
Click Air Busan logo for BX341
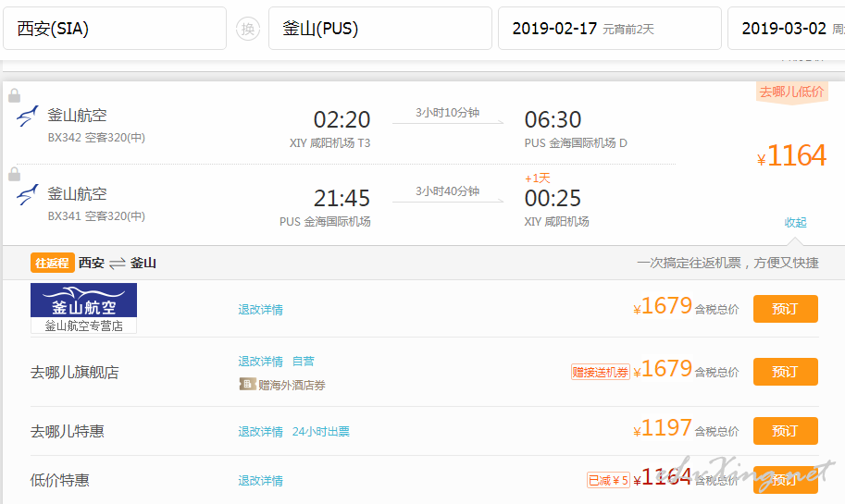click(28, 194)
